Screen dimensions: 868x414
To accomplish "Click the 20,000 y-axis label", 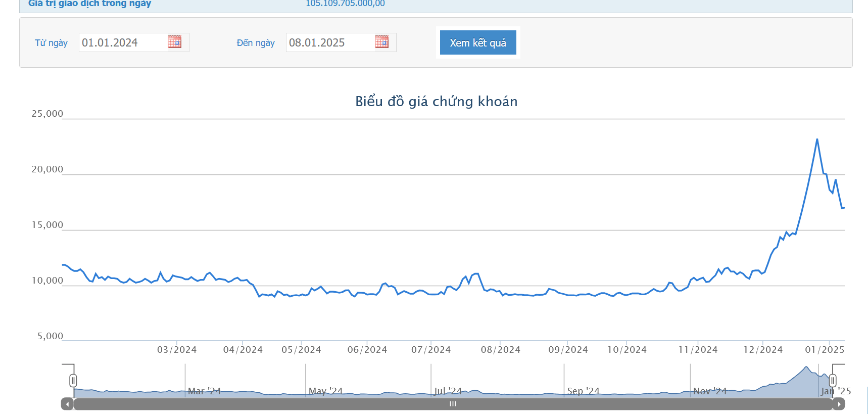I will [x=47, y=169].
